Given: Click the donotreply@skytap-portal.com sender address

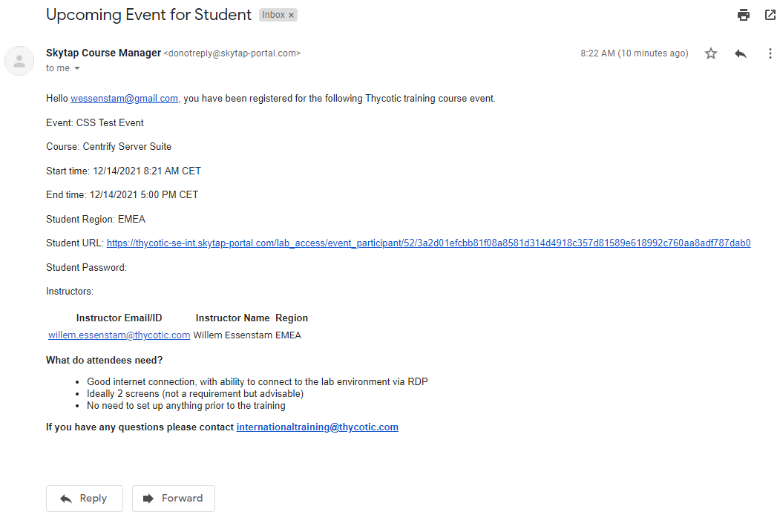Looking at the screenshot, I should [x=232, y=53].
